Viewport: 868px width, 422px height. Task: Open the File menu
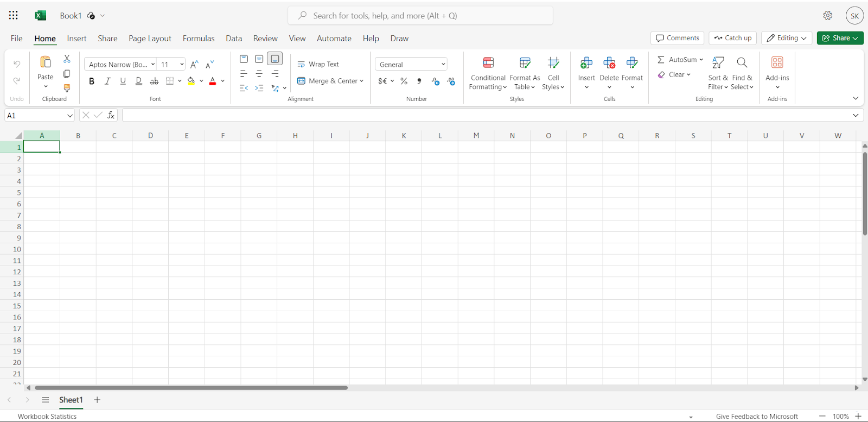17,39
